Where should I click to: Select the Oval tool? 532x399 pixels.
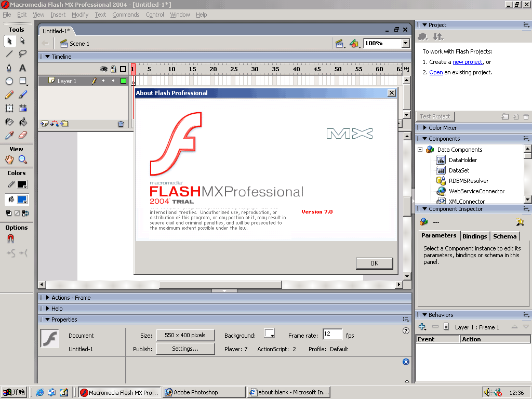9,81
